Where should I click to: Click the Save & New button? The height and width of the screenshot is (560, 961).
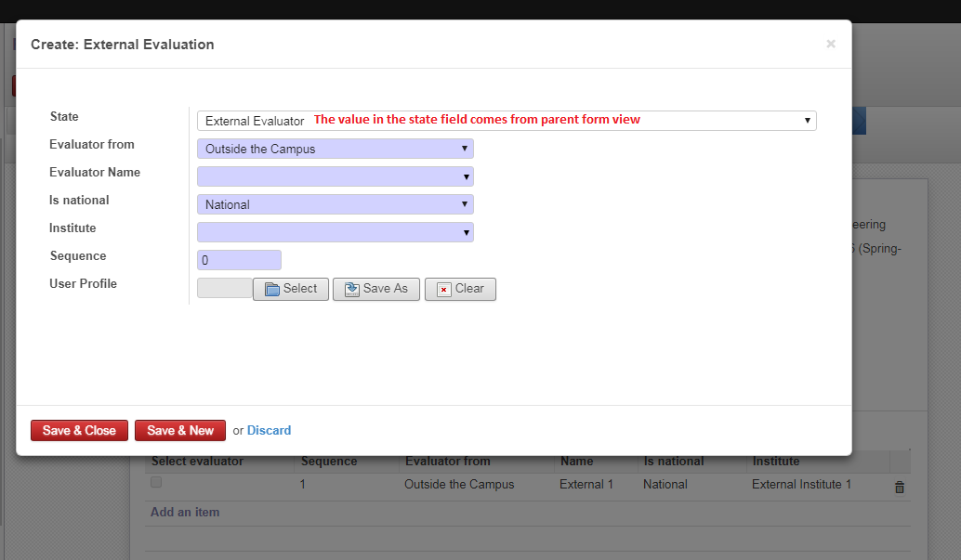coord(179,430)
